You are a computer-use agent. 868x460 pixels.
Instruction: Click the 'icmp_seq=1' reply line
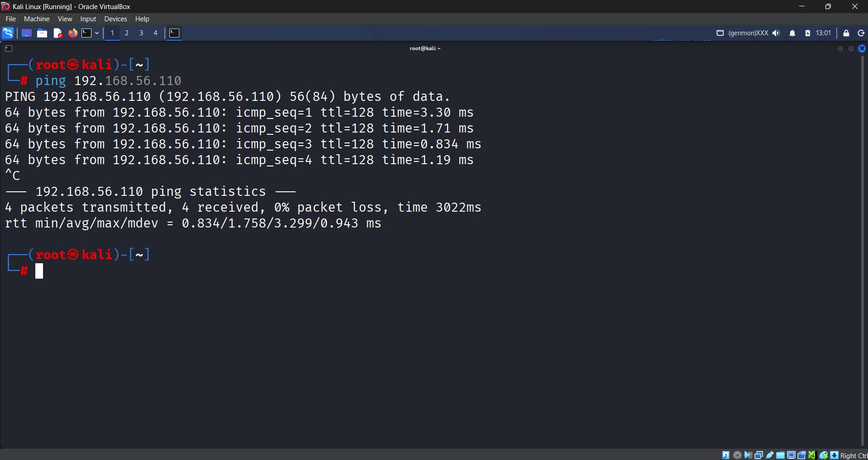click(x=239, y=112)
